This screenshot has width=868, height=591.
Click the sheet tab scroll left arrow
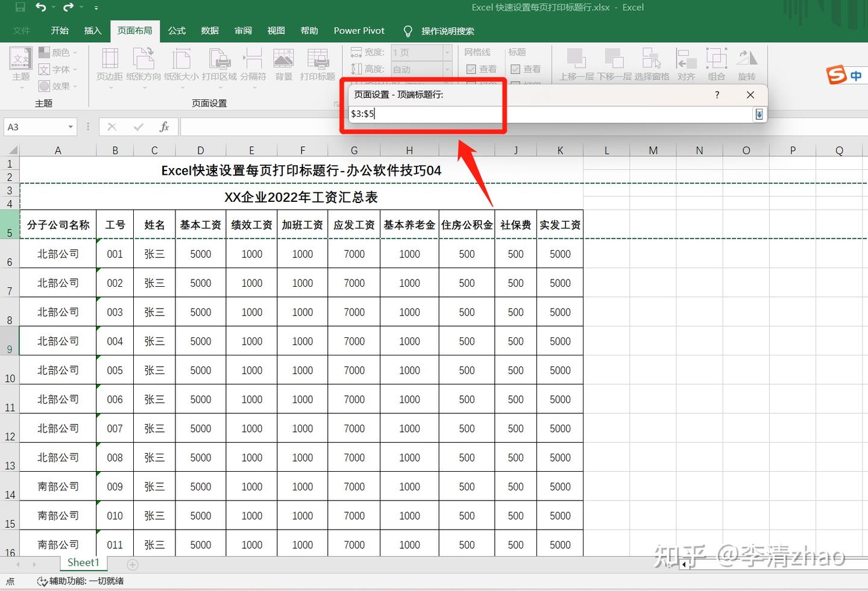(18, 564)
